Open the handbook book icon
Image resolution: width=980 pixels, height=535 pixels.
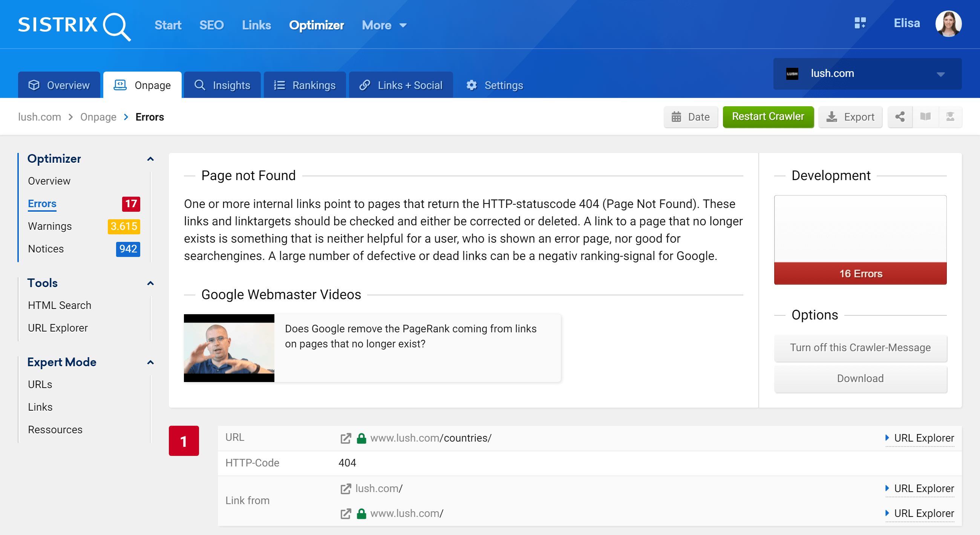925,117
